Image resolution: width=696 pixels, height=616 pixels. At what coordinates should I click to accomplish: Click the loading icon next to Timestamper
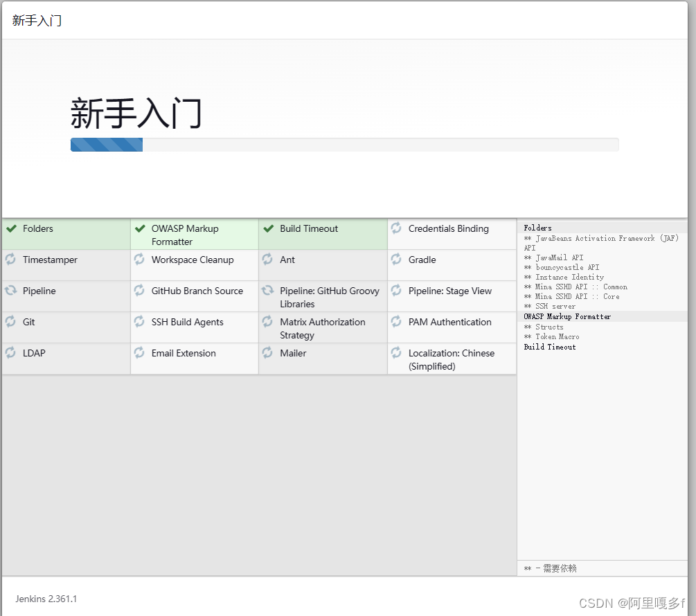click(x=12, y=260)
